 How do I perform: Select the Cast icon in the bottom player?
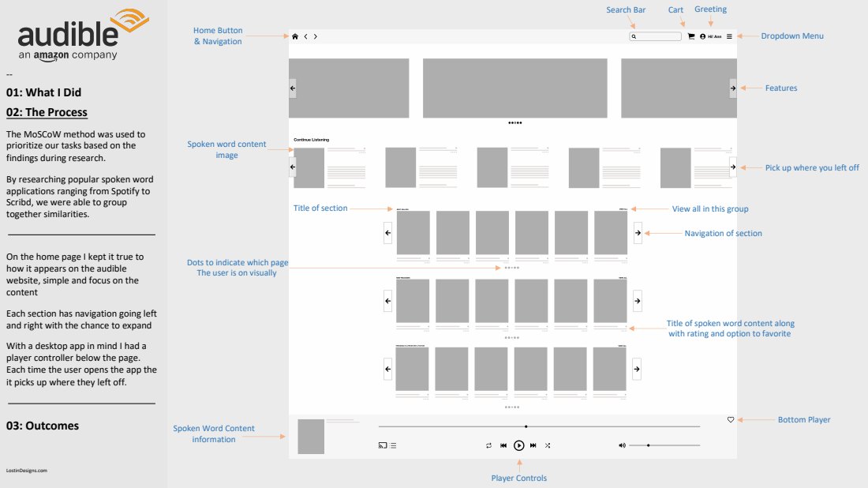click(x=383, y=445)
